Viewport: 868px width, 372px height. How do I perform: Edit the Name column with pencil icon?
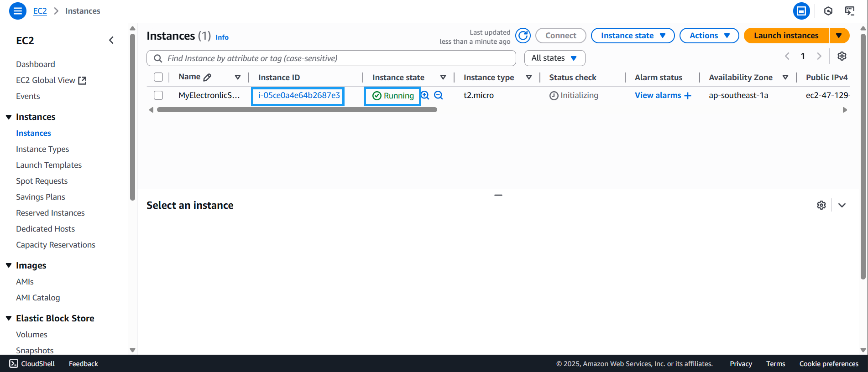207,77
